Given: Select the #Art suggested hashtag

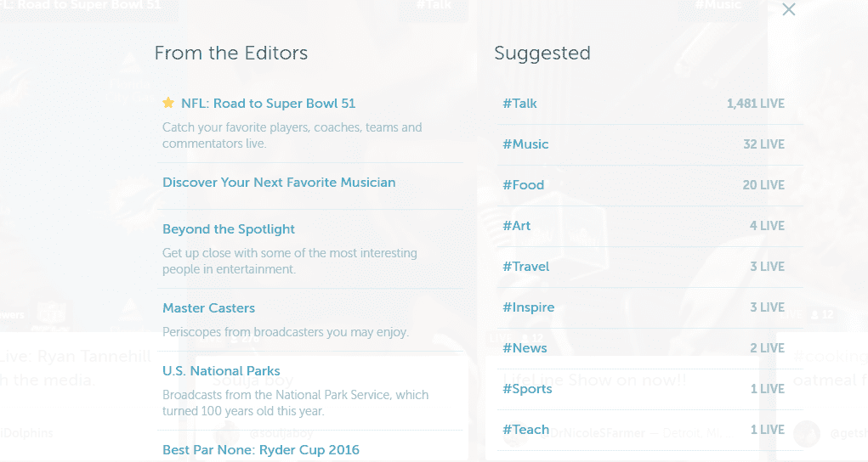Looking at the screenshot, I should [517, 226].
